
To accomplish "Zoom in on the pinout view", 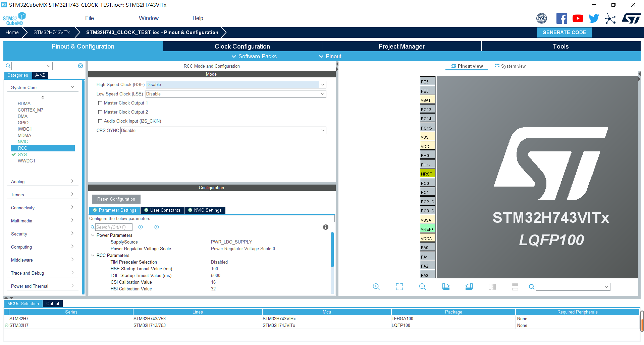I will tap(376, 287).
